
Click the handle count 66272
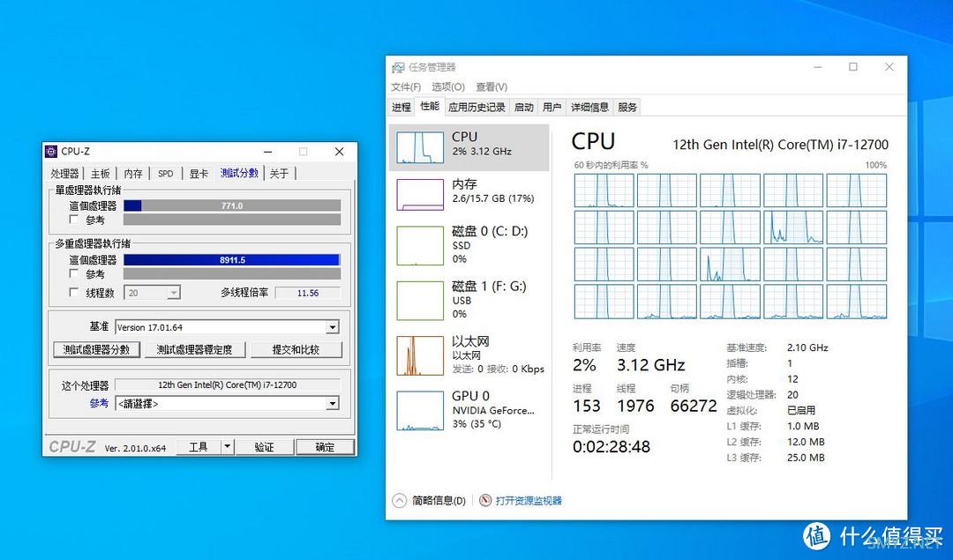pos(694,406)
